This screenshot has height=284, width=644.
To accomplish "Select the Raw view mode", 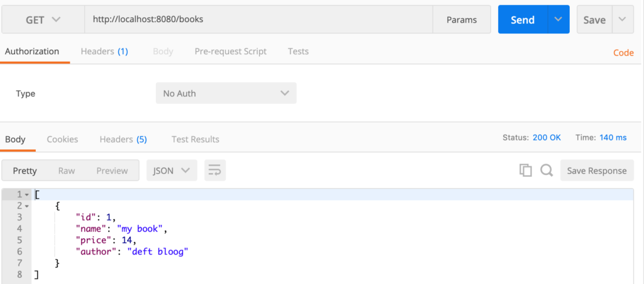I will coord(67,170).
